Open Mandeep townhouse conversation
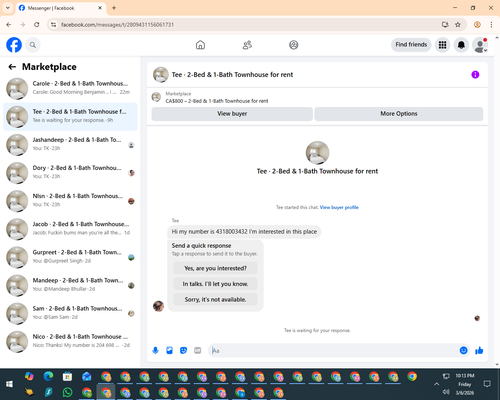This screenshot has height=400, width=500. coord(70,285)
